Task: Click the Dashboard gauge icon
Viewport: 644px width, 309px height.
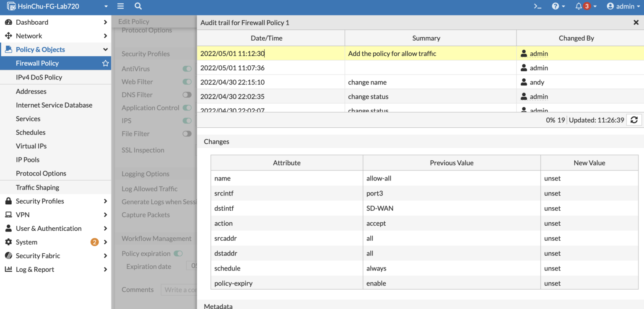Action: 8,22
